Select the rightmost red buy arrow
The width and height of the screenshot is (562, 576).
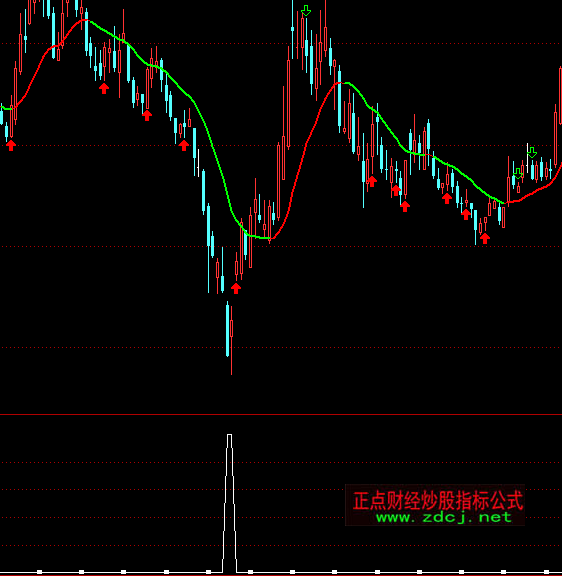pos(485,238)
